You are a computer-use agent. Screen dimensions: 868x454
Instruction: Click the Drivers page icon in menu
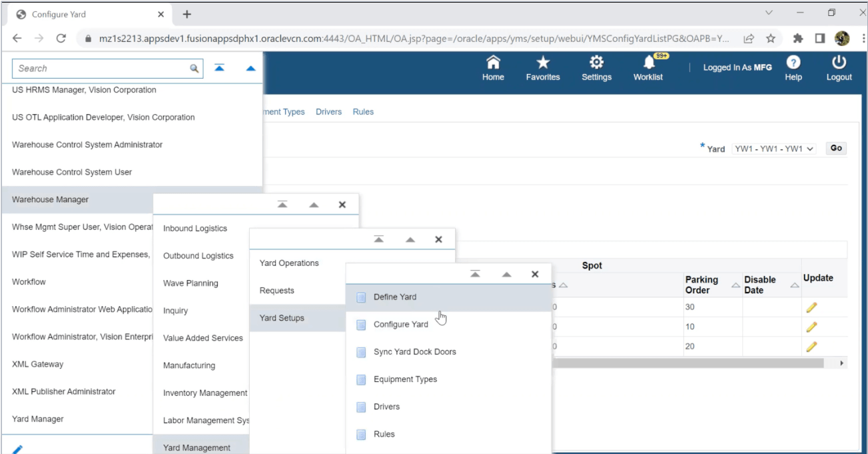point(361,407)
